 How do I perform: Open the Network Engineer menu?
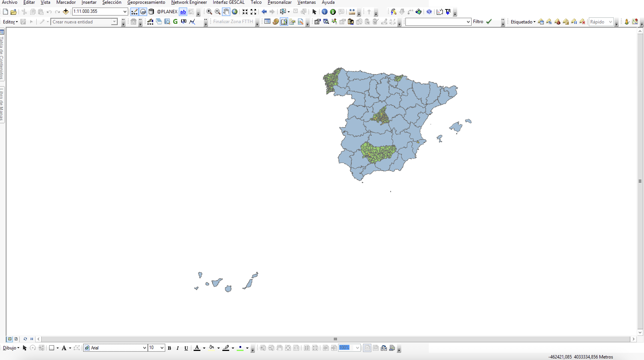pyautogui.click(x=189, y=2)
